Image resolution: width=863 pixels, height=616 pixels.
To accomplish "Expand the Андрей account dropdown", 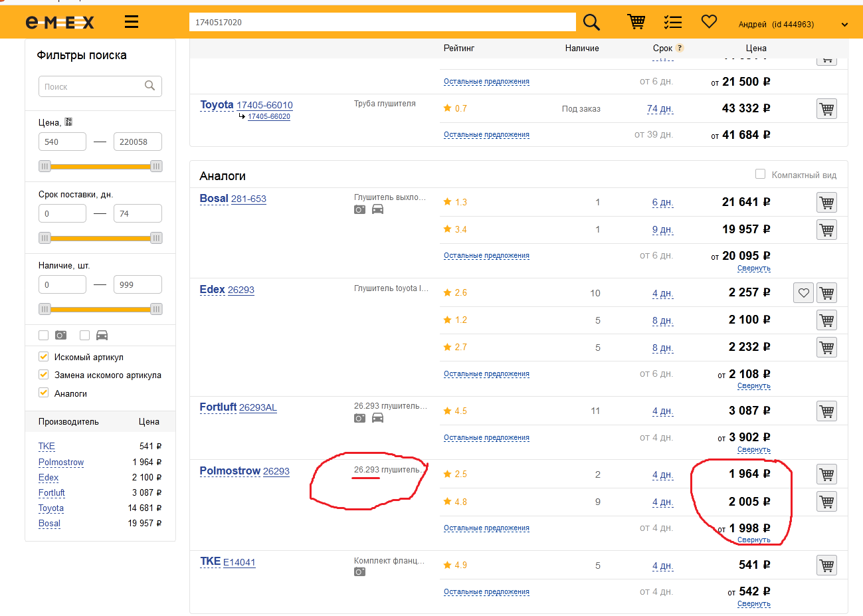I will [x=844, y=25].
